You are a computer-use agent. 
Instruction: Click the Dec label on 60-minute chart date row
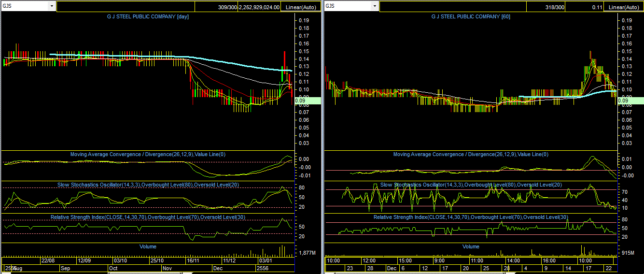[392, 268]
